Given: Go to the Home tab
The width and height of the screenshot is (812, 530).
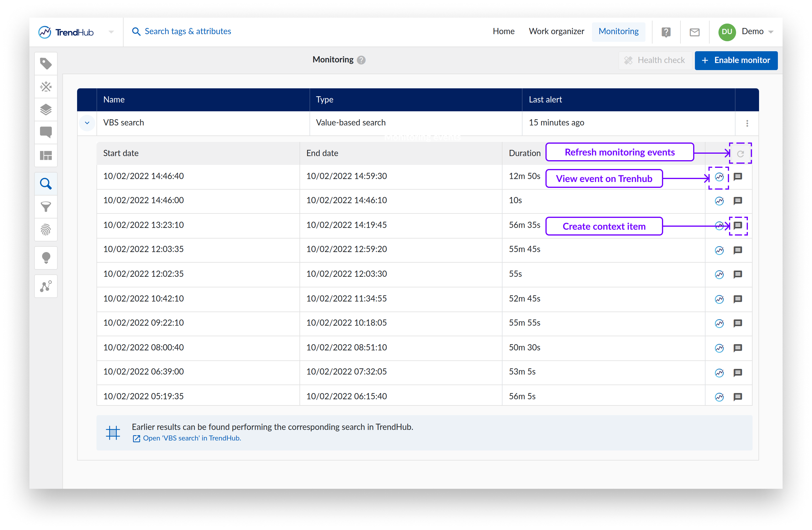Looking at the screenshot, I should tap(503, 32).
